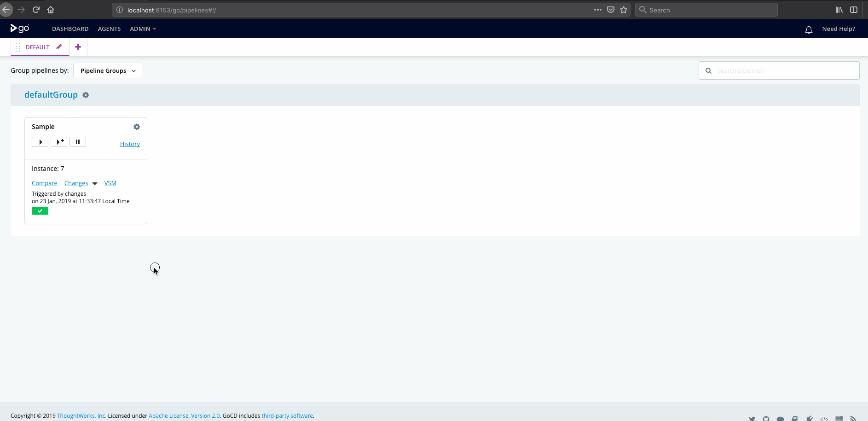Go back with the browser back arrow
The image size is (868, 421).
(6, 10)
